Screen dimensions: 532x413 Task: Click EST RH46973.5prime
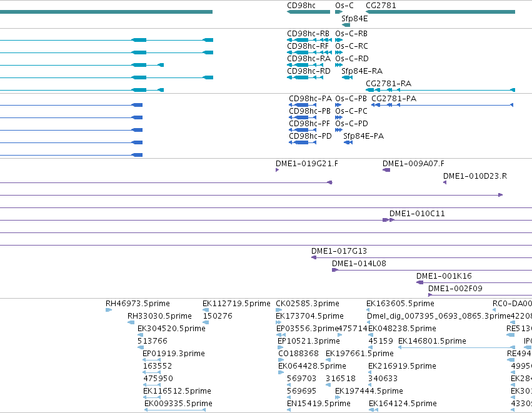coord(138,304)
